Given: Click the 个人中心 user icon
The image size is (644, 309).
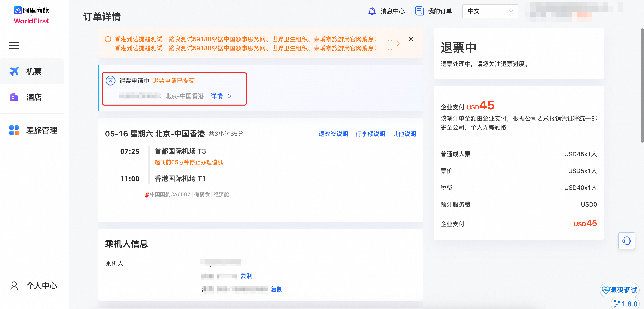Looking at the screenshot, I should (x=14, y=286).
